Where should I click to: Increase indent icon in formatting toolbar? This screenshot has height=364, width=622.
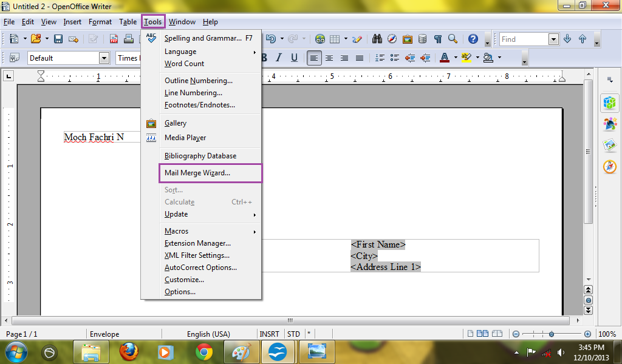coord(425,58)
